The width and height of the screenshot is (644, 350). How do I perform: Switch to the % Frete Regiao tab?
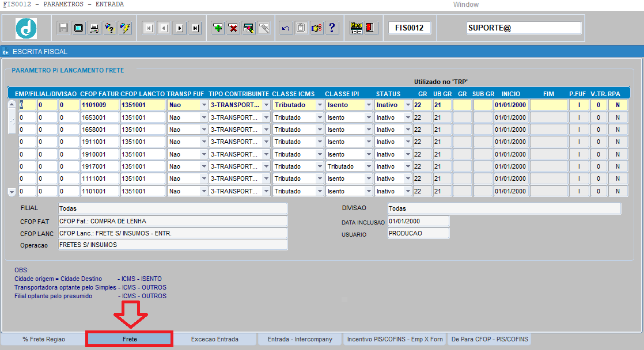44,339
